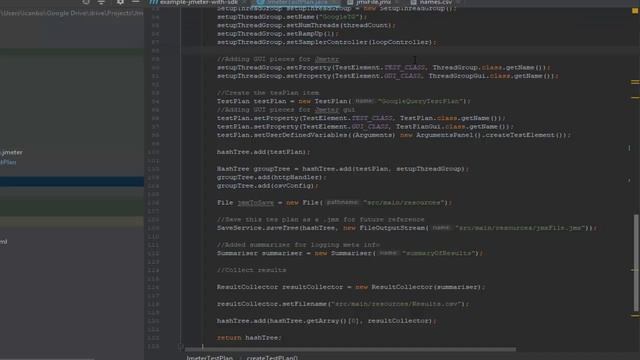Click the 'testPlan.setUserDefinedVariables' line
640x360 pixels.
point(394,135)
